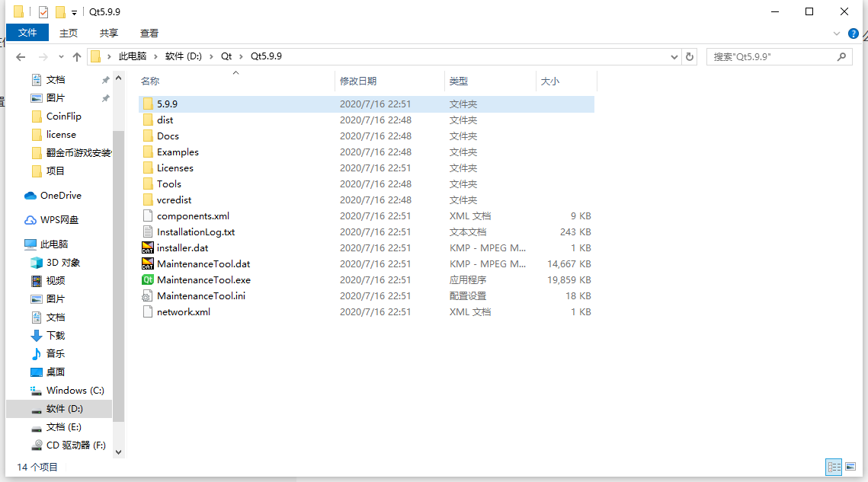Open the Help question mark icon
This screenshot has width=868, height=482.
pyautogui.click(x=853, y=34)
